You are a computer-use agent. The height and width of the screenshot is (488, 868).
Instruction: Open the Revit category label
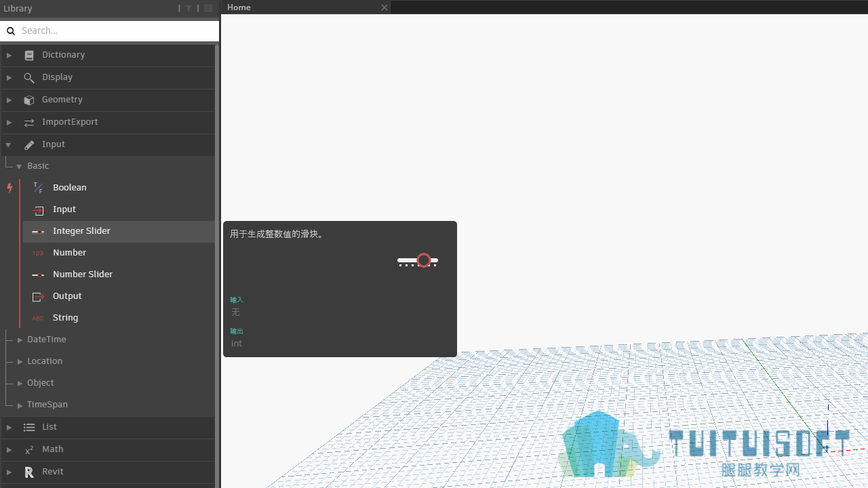(52, 472)
